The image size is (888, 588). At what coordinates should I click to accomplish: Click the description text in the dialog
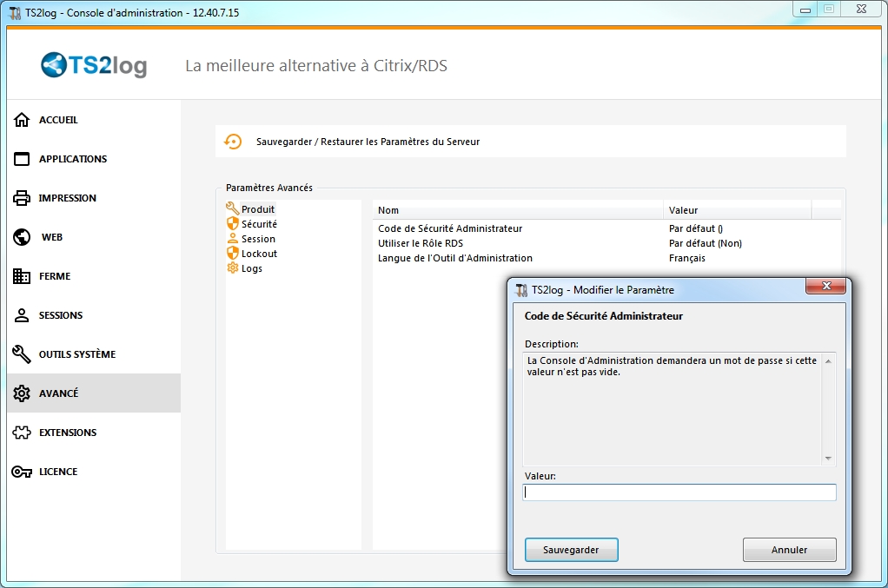pyautogui.click(x=672, y=367)
